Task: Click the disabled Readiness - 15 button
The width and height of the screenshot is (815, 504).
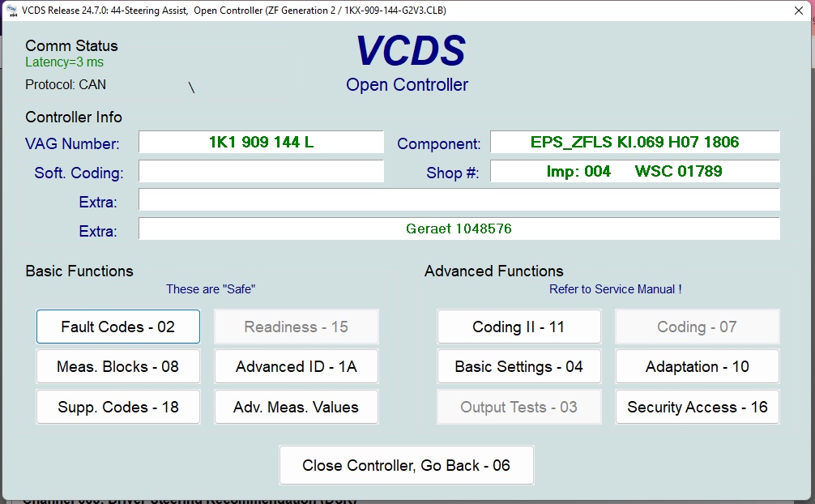Action: (x=297, y=327)
